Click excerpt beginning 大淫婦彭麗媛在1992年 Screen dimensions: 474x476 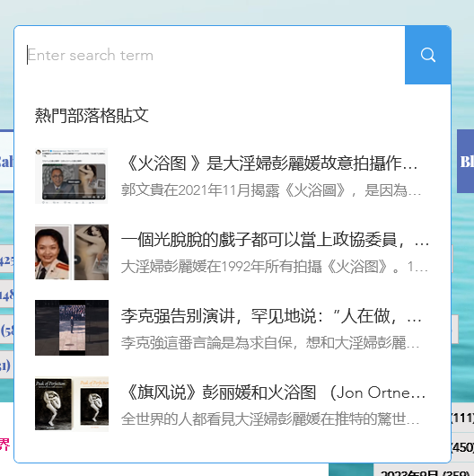[275, 267]
